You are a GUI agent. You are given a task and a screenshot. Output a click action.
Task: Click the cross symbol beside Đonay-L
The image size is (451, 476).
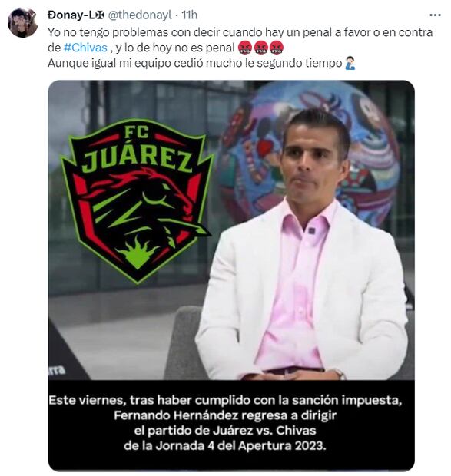coord(100,15)
